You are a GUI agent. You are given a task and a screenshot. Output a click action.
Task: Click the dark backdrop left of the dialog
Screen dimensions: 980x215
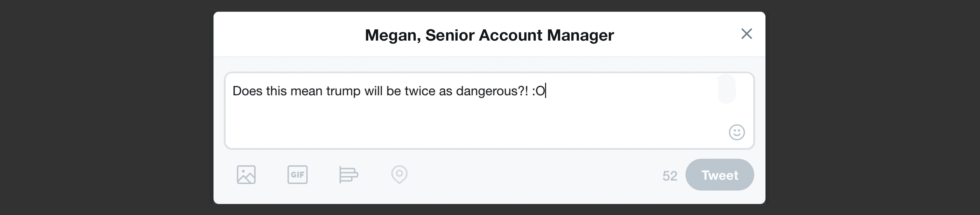(107, 108)
